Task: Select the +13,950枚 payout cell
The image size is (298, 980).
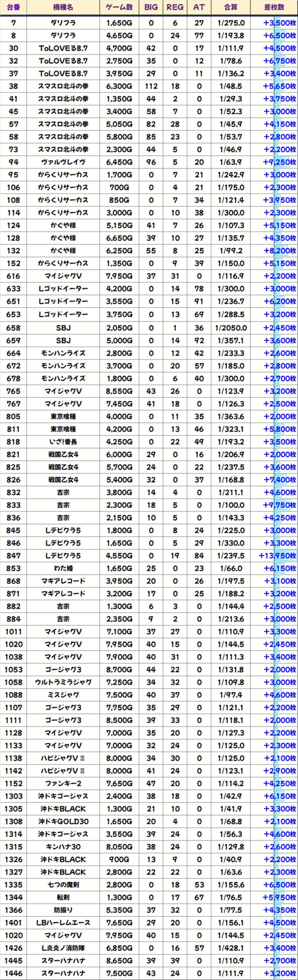Action: (274, 555)
